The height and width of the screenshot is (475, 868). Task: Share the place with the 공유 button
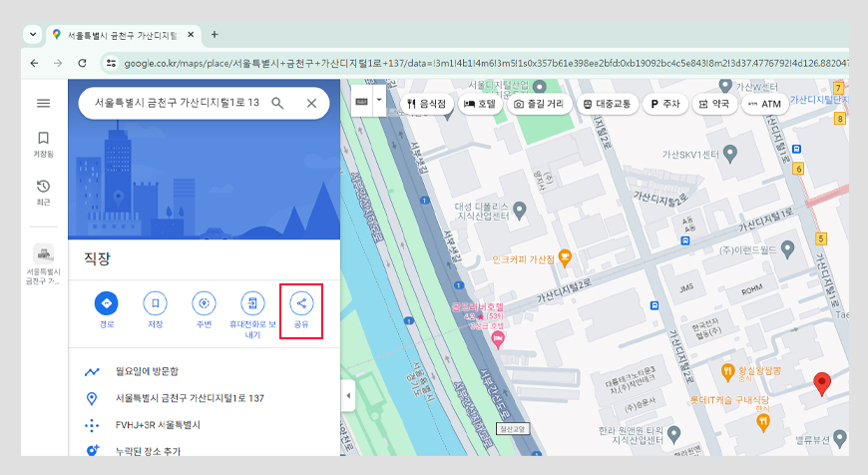[301, 309]
